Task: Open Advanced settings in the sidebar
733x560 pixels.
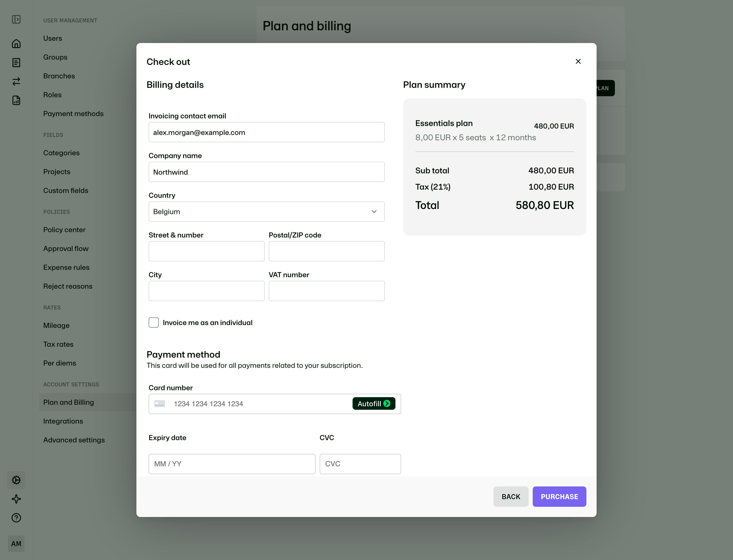Action: point(74,440)
